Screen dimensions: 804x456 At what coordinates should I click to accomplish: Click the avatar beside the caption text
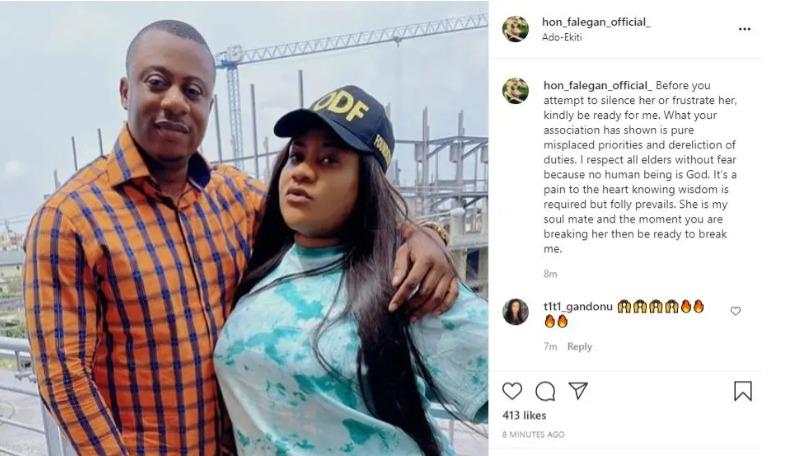(515, 90)
